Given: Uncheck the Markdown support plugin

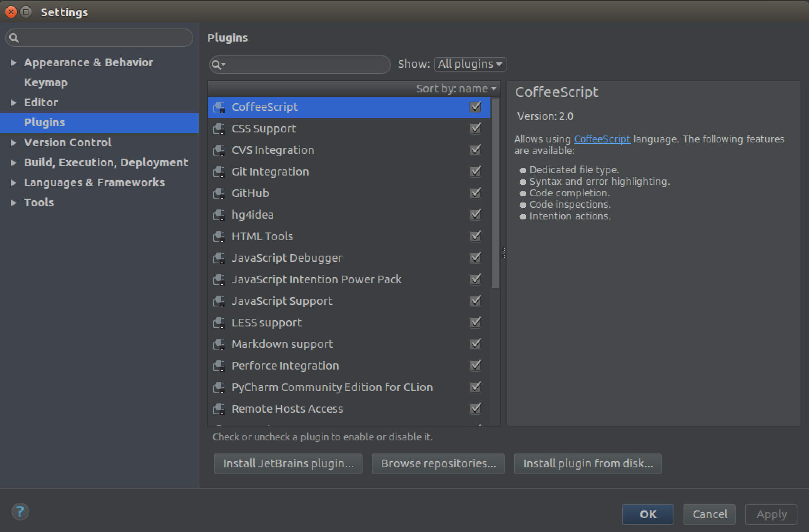Looking at the screenshot, I should click(x=476, y=344).
